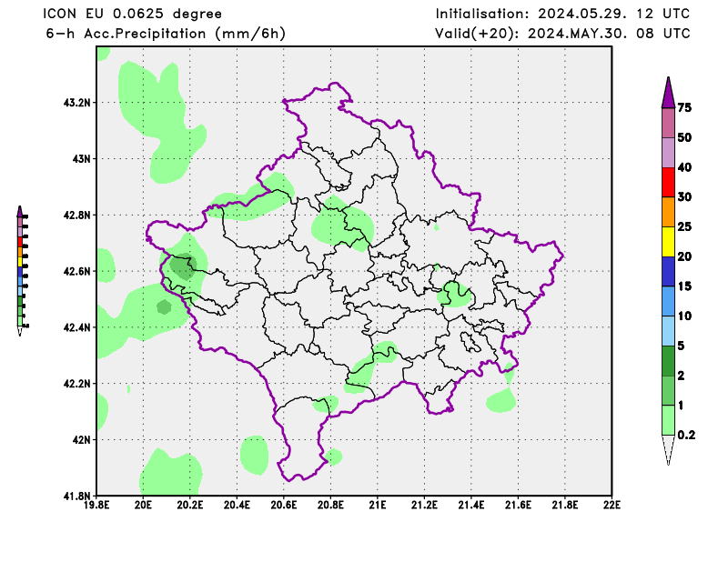The height and width of the screenshot is (562, 728).
Task: Click the legend value '0.2'
Action: (686, 435)
